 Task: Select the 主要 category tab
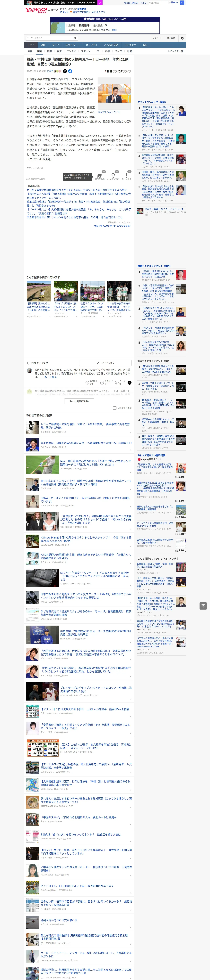click(x=30, y=51)
